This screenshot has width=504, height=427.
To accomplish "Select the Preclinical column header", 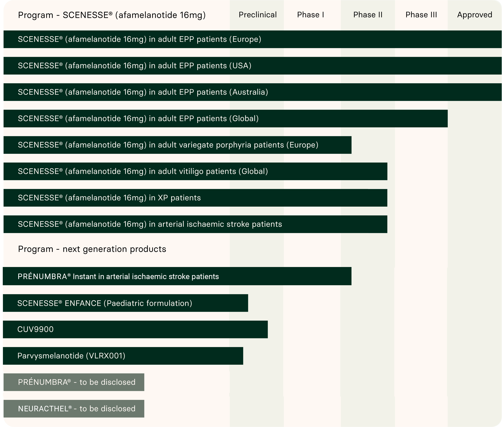I will (258, 15).
